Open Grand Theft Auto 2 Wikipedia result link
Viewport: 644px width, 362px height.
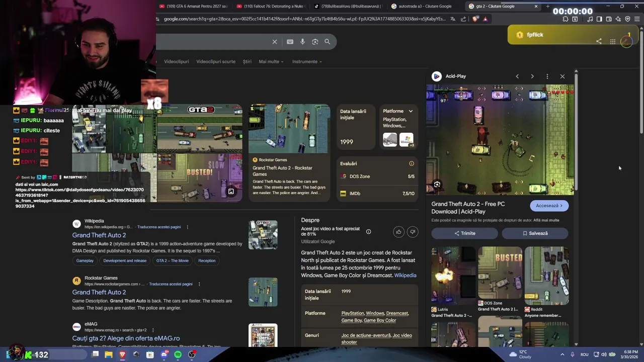pyautogui.click(x=99, y=235)
